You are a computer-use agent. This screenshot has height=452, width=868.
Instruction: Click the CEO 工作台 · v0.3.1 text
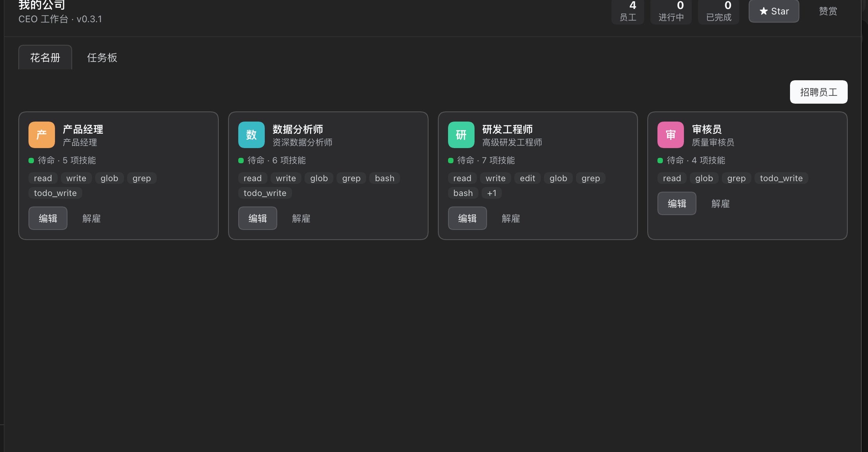60,19
